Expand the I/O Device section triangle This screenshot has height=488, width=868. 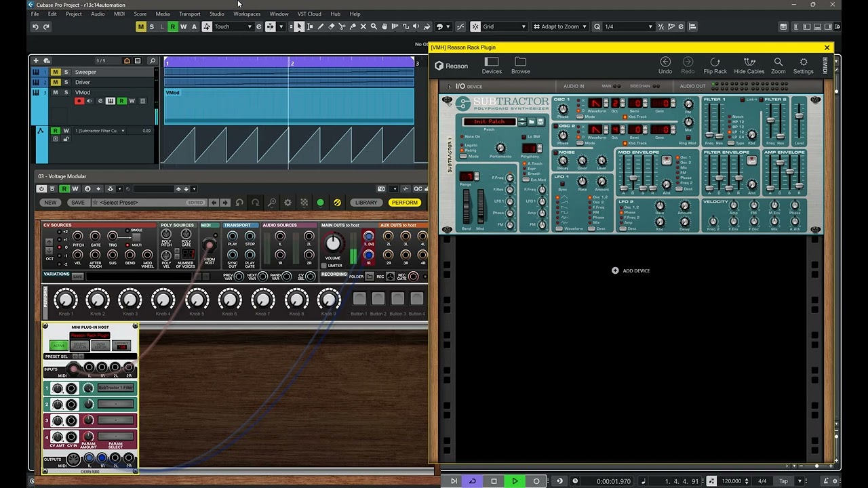click(449, 86)
